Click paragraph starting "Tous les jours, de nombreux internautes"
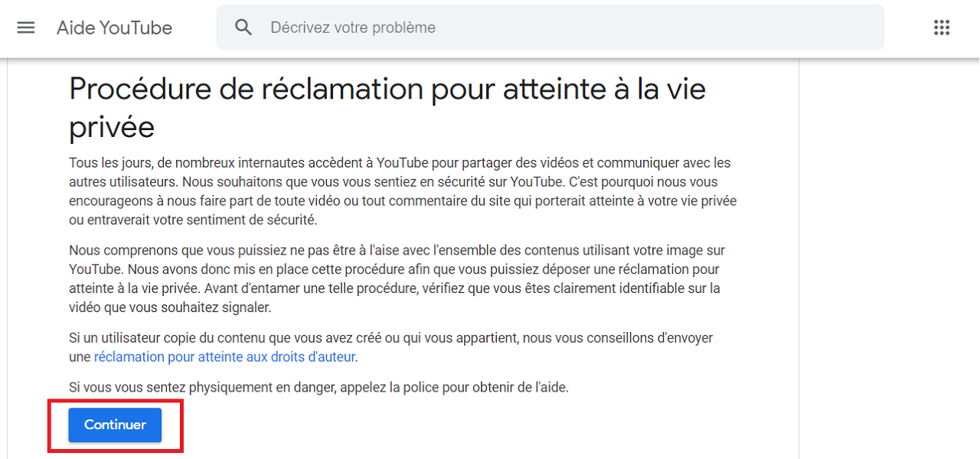The image size is (980, 459). (x=403, y=191)
